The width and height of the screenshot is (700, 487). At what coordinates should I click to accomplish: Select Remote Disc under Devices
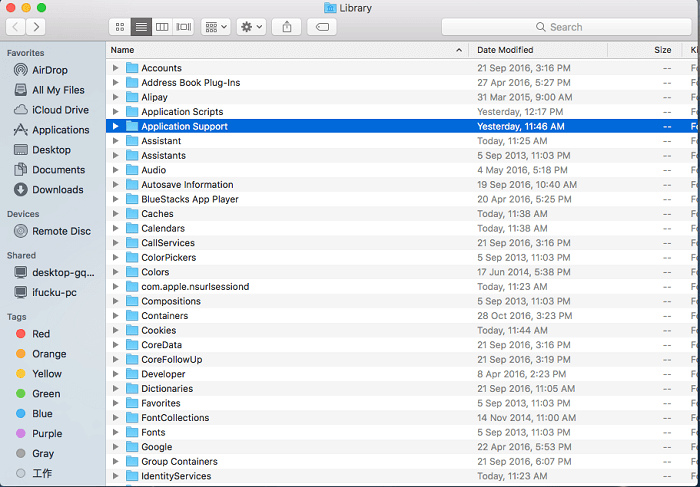click(x=61, y=231)
